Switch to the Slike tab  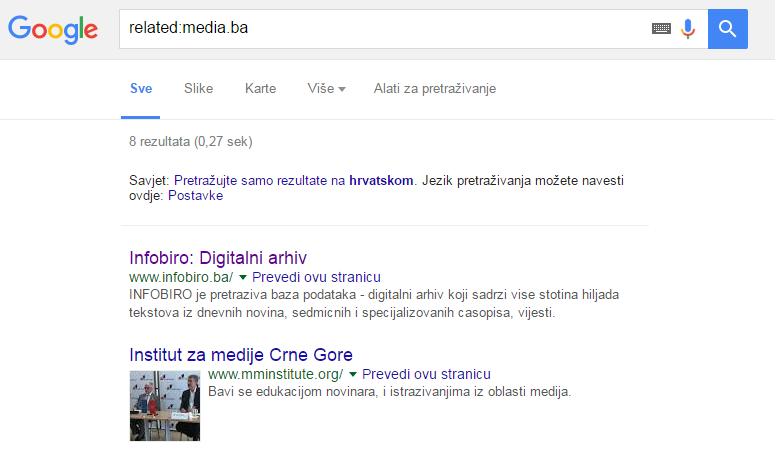coord(198,88)
